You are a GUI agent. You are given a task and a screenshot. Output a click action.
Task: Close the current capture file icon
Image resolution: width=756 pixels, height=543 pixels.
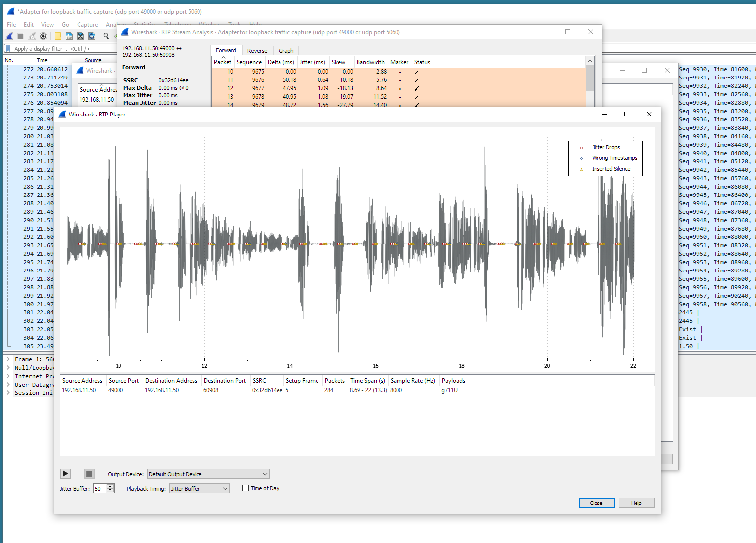coord(80,36)
